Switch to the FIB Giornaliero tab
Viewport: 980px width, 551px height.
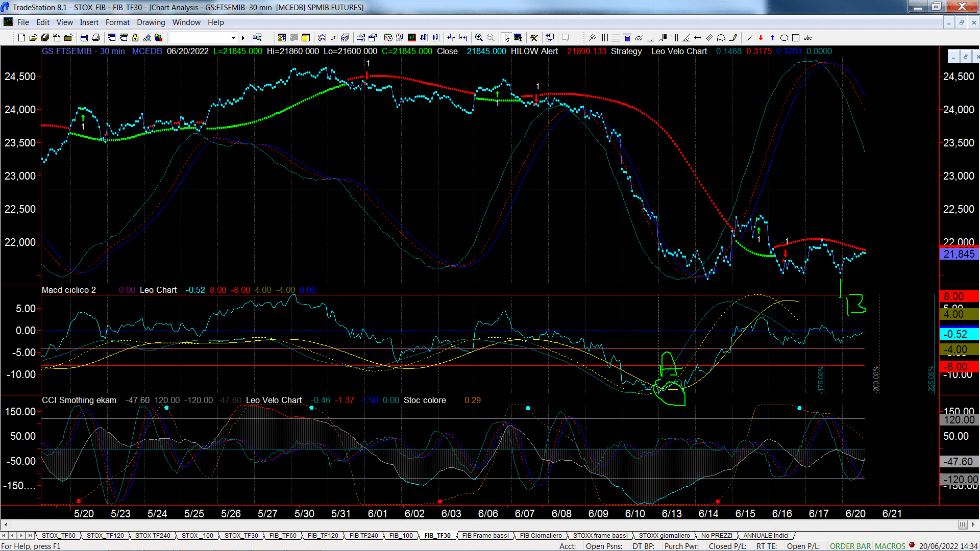pyautogui.click(x=541, y=535)
